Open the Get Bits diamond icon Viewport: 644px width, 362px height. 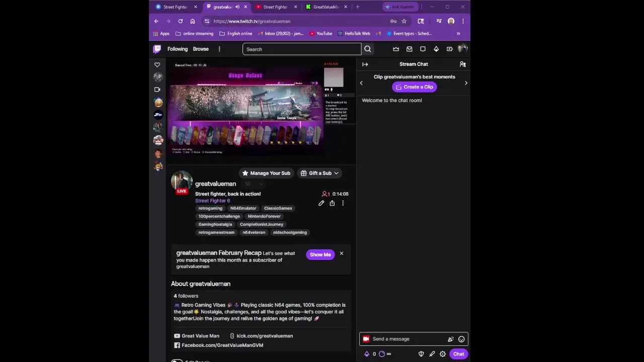pyautogui.click(x=436, y=49)
